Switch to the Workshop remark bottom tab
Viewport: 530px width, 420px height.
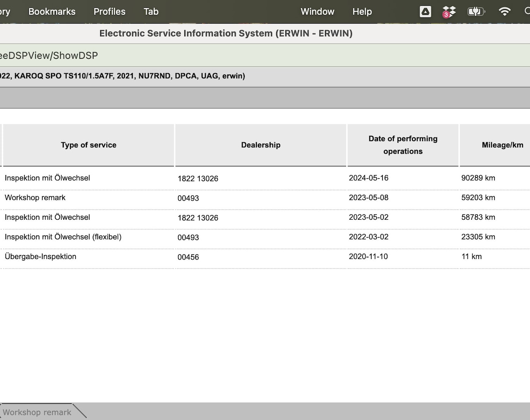click(37, 412)
